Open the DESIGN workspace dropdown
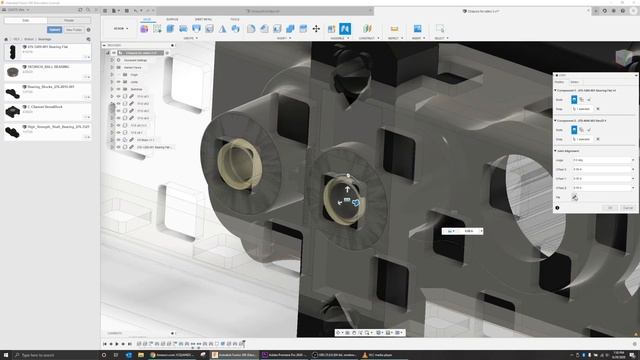Screen dimensions: 640x360 [x=121, y=29]
